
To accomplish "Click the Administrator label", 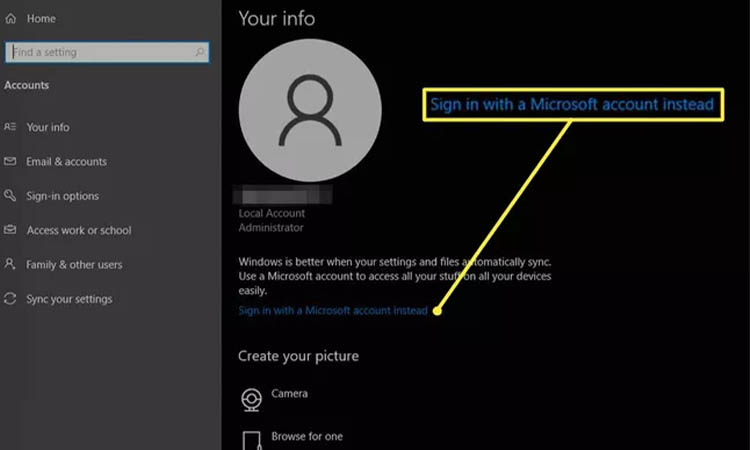I will pos(271,228).
